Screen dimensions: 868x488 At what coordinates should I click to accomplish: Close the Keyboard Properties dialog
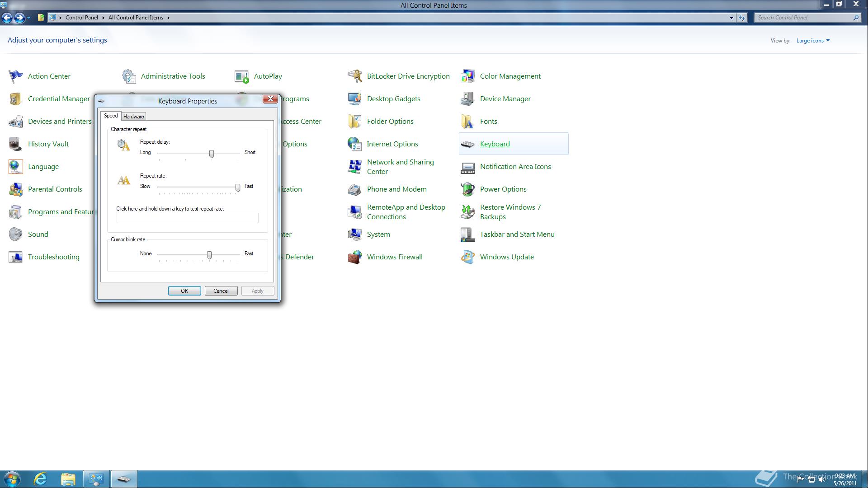pyautogui.click(x=270, y=99)
